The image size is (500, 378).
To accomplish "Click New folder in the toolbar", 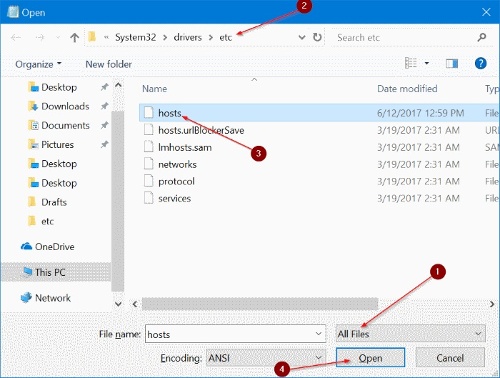I will 109,64.
